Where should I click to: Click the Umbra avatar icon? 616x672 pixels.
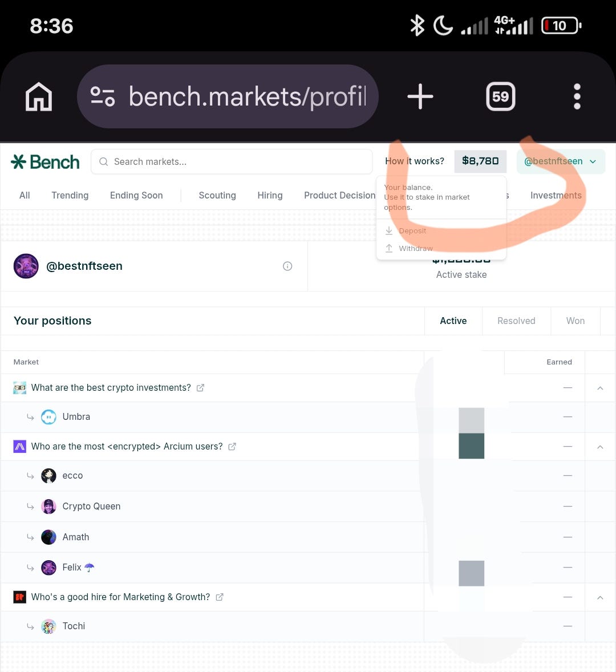(48, 417)
